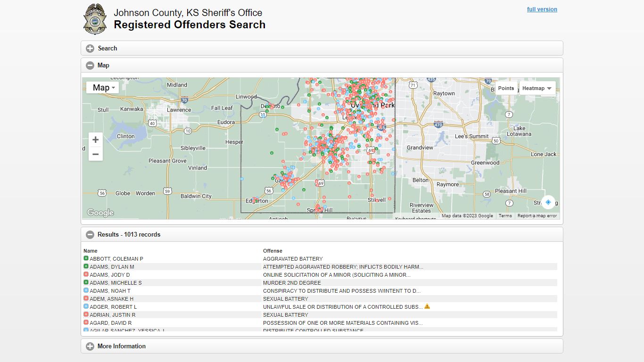Open Report a map error link
This screenshot has height=362, width=644.
537,216
